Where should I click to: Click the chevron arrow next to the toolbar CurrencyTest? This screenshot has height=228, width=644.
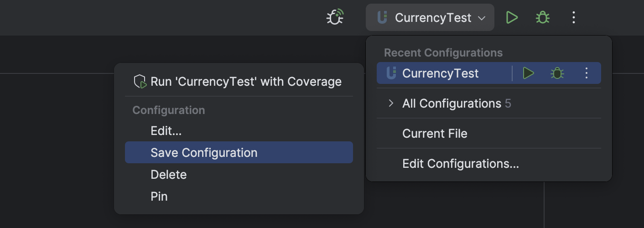coord(482,18)
